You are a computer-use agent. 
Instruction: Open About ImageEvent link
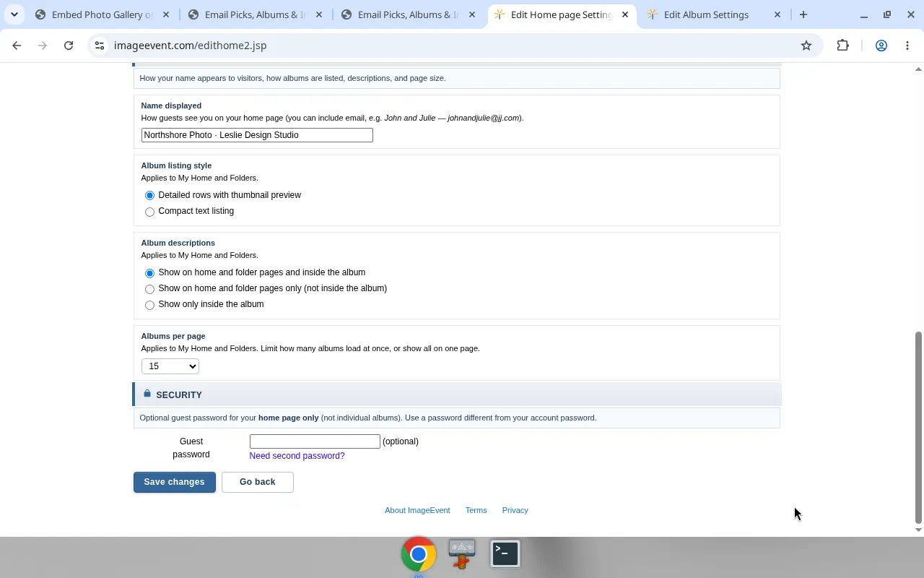coord(417,510)
